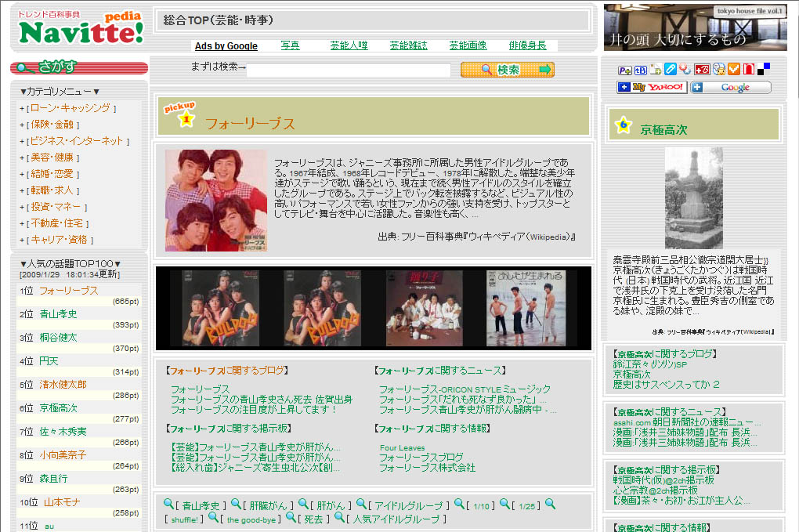Open ranking 2位 青山孝史 link
Viewport: 799px width, 532px height.
59,314
